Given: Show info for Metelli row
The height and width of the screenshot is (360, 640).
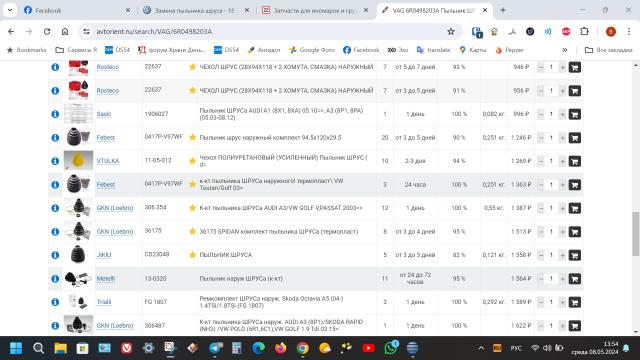Looking at the screenshot, I should click(55, 279).
